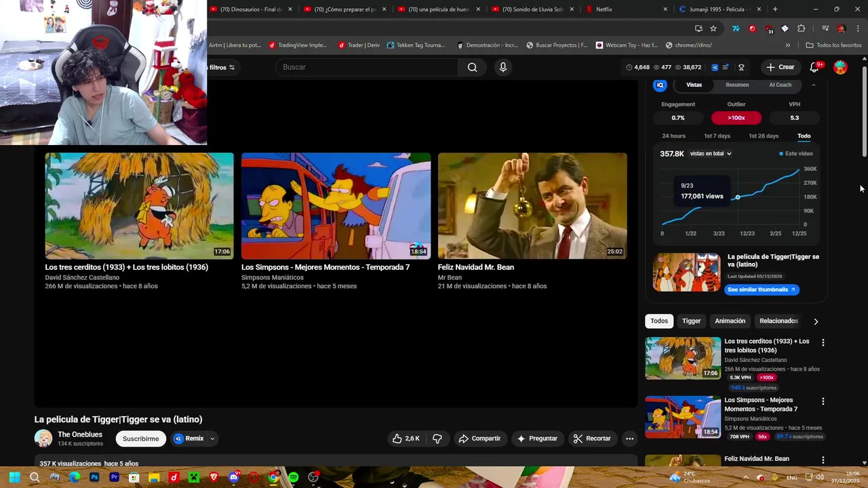868x488 pixels.
Task: Click the Preguntar button
Action: (537, 439)
